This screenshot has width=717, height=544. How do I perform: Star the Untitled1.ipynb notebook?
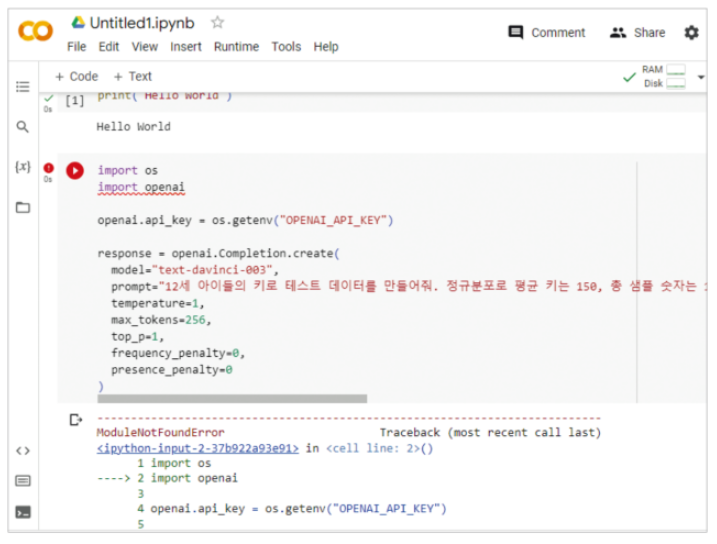coord(218,22)
